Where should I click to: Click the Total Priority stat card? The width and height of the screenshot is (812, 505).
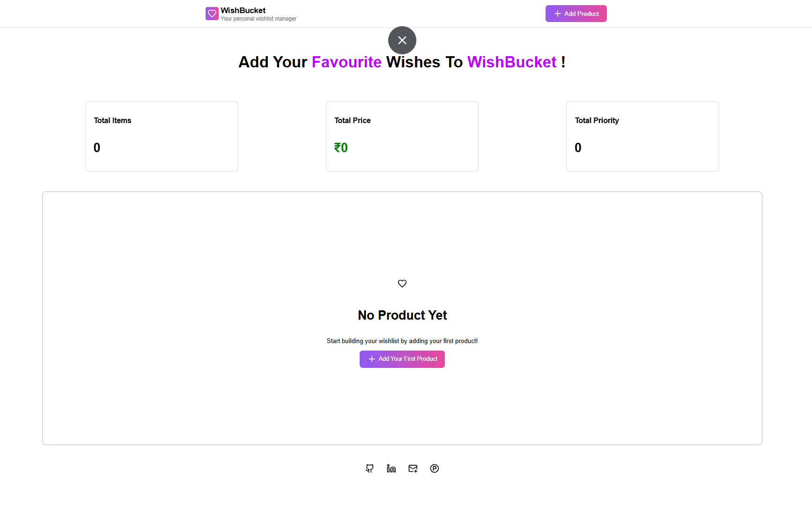(x=642, y=136)
